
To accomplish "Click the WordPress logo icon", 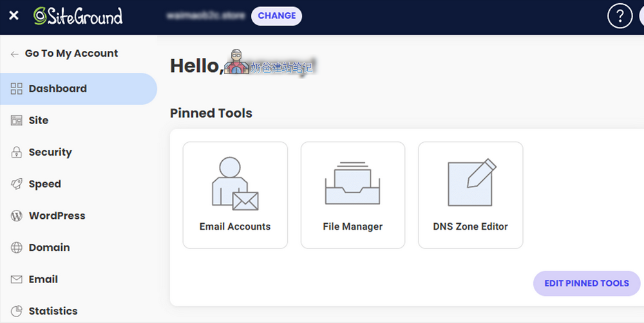I will point(17,216).
